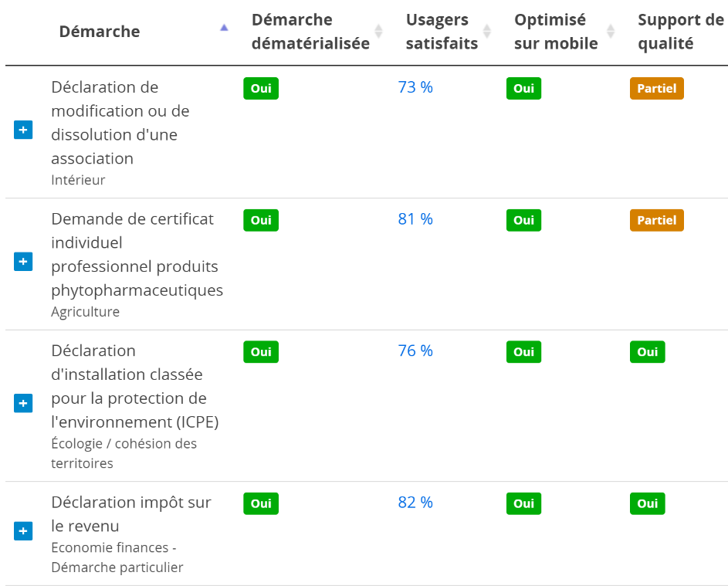
Task: Expand the ICPE declaration row details
Action: point(23,403)
